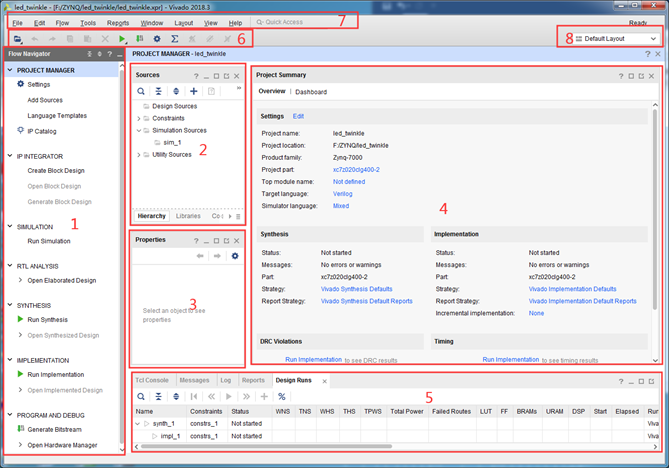Viewport: 669px width, 468px height.
Task: Open the Default Layout dropdown
Action: [618, 38]
